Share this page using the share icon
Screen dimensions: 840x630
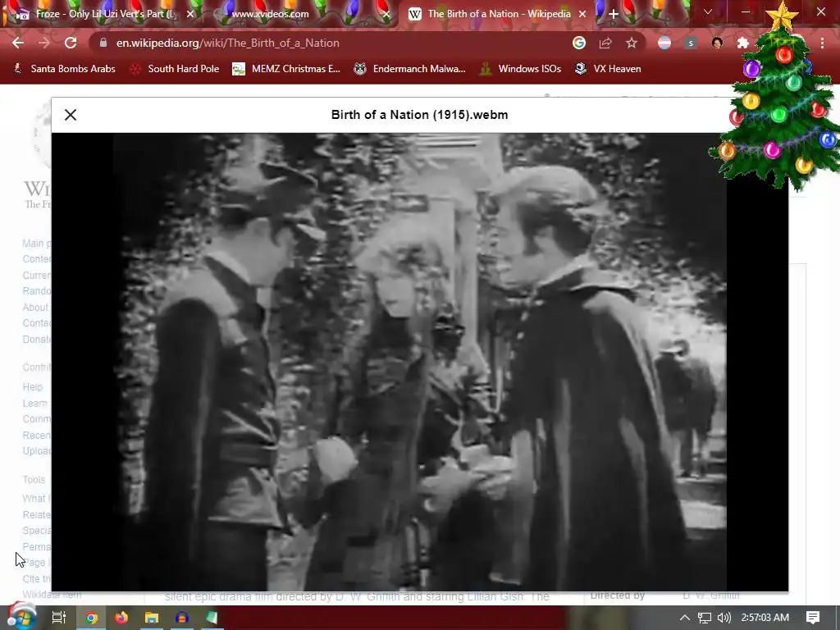click(605, 43)
